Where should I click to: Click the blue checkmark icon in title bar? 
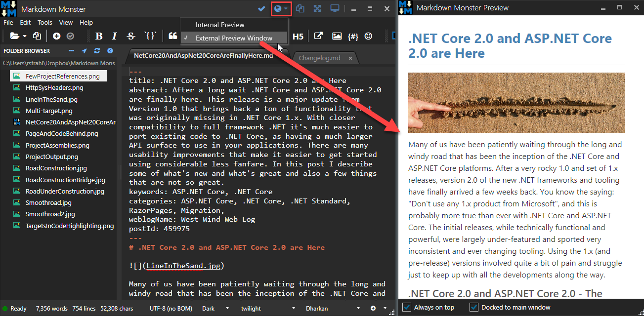[262, 9]
